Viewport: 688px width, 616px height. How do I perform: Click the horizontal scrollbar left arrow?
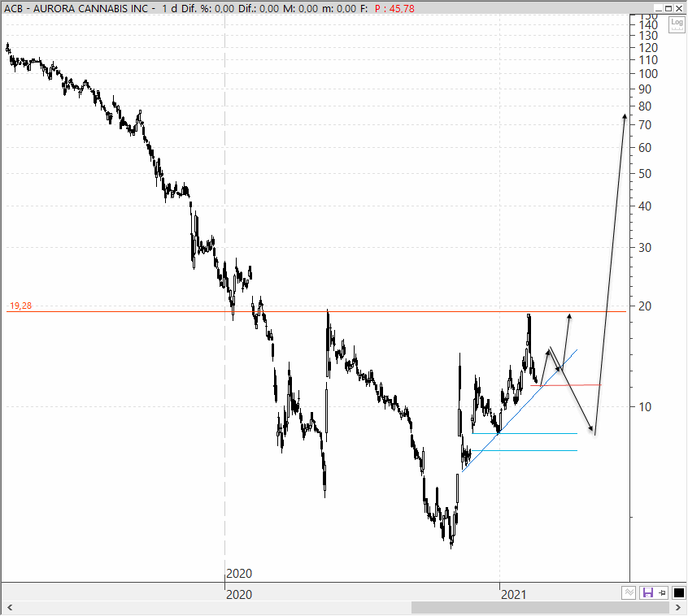click(10, 608)
